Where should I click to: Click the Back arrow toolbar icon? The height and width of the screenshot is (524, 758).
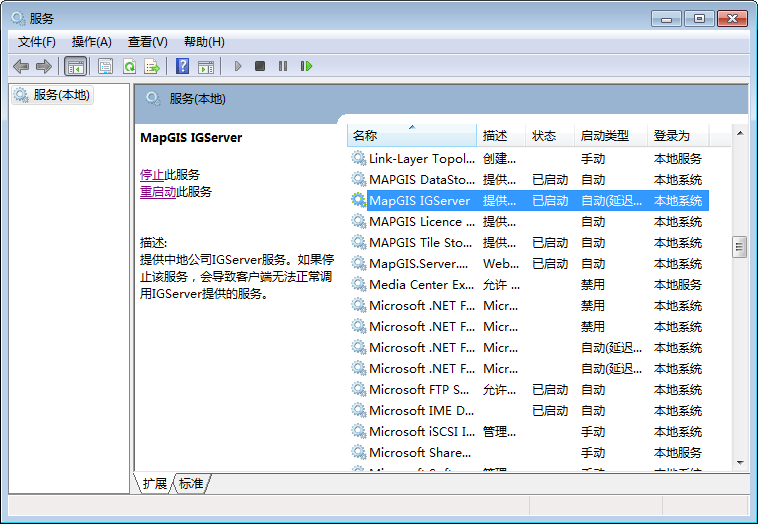point(21,66)
